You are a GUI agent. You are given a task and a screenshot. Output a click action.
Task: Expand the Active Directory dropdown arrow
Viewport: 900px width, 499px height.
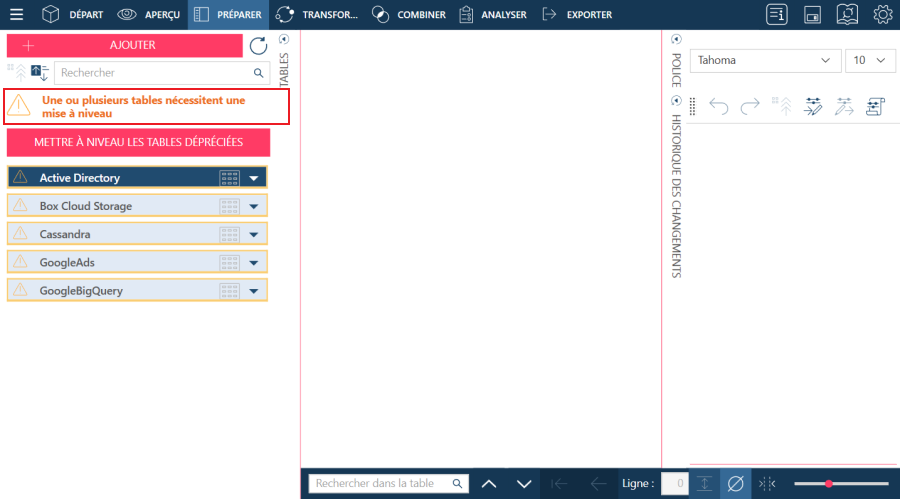pos(254,178)
